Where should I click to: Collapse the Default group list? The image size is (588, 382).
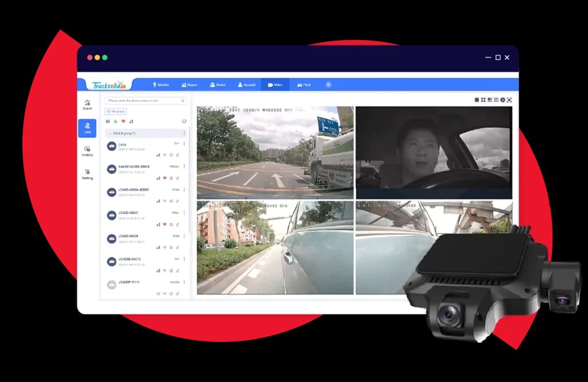110,133
